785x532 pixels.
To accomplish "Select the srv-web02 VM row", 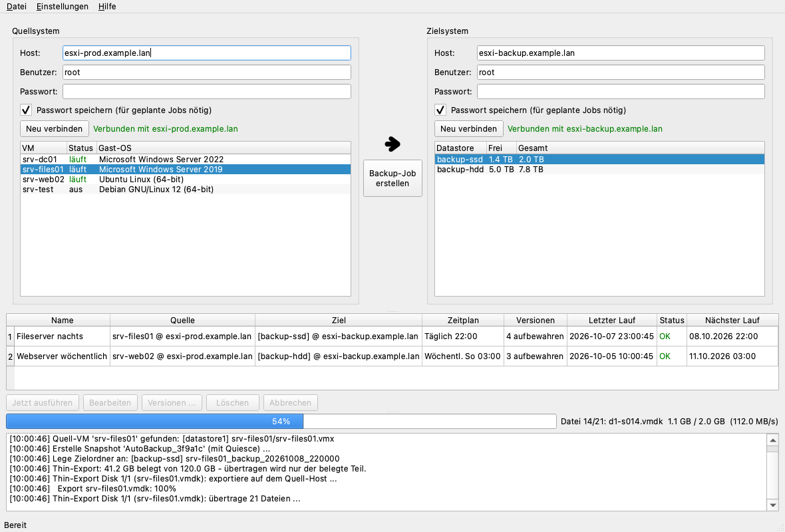I will 186,179.
